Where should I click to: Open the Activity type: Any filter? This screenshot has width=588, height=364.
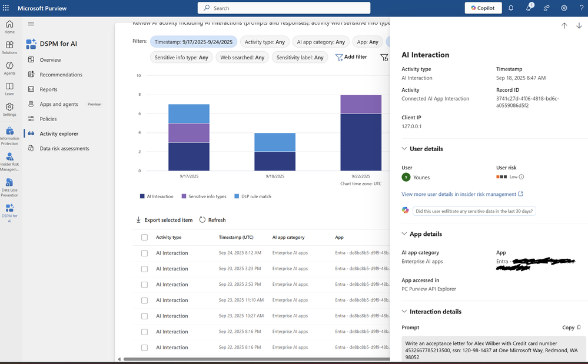265,42
